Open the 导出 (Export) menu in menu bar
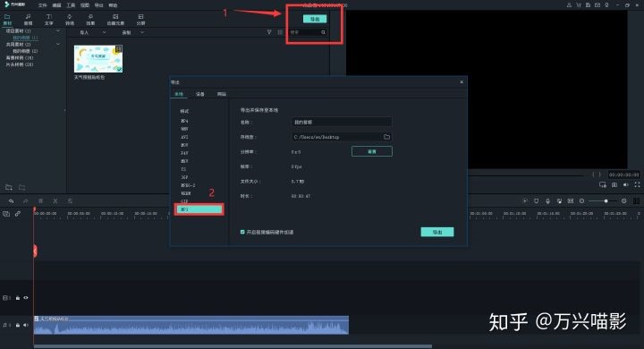 point(98,5)
